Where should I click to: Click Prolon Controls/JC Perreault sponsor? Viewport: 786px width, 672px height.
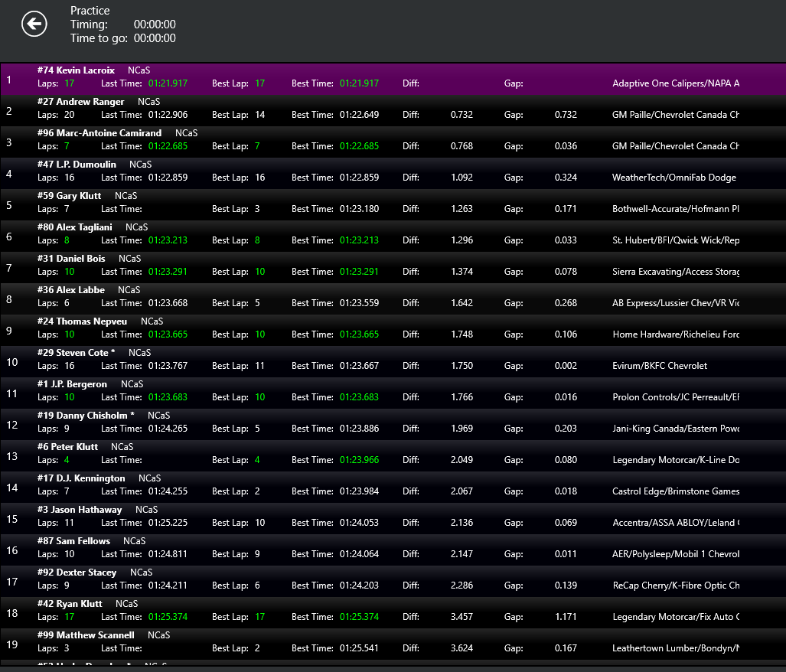tap(676, 397)
